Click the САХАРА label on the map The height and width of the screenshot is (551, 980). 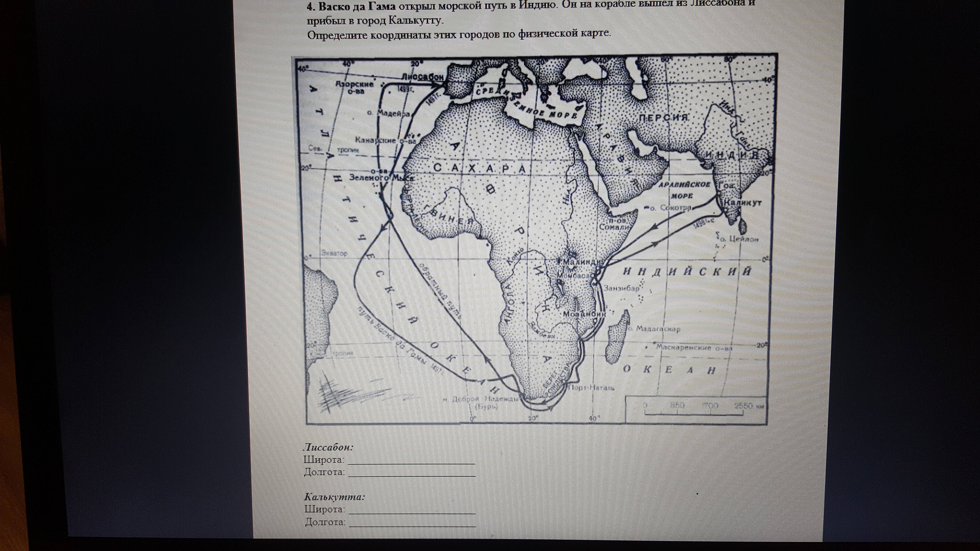point(479,168)
